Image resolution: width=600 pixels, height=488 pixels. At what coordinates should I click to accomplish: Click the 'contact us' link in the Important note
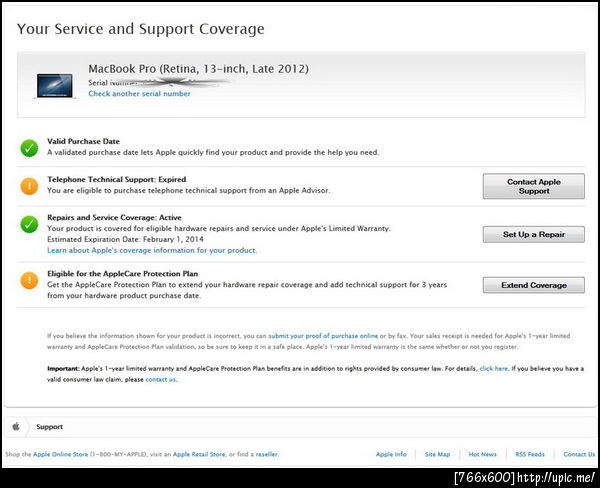[x=160, y=380]
